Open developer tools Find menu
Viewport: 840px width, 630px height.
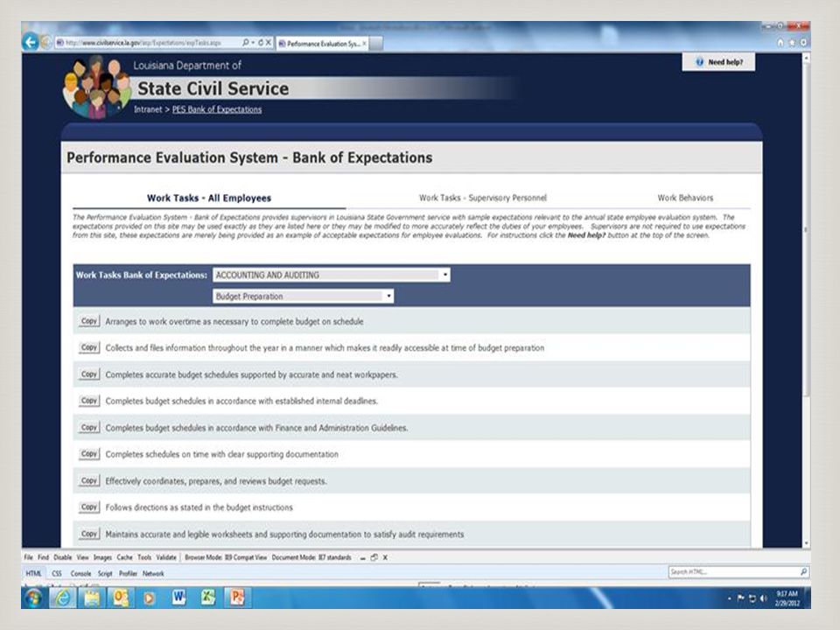point(43,557)
